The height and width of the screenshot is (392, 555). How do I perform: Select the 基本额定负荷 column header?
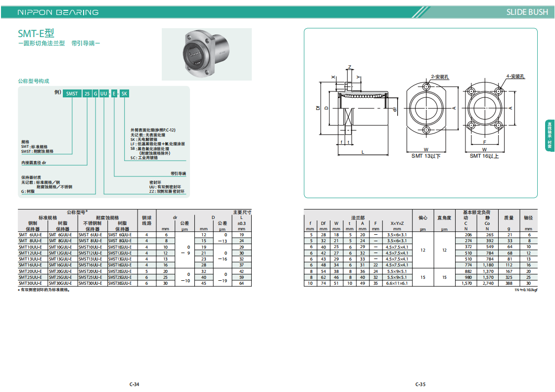click(476, 212)
